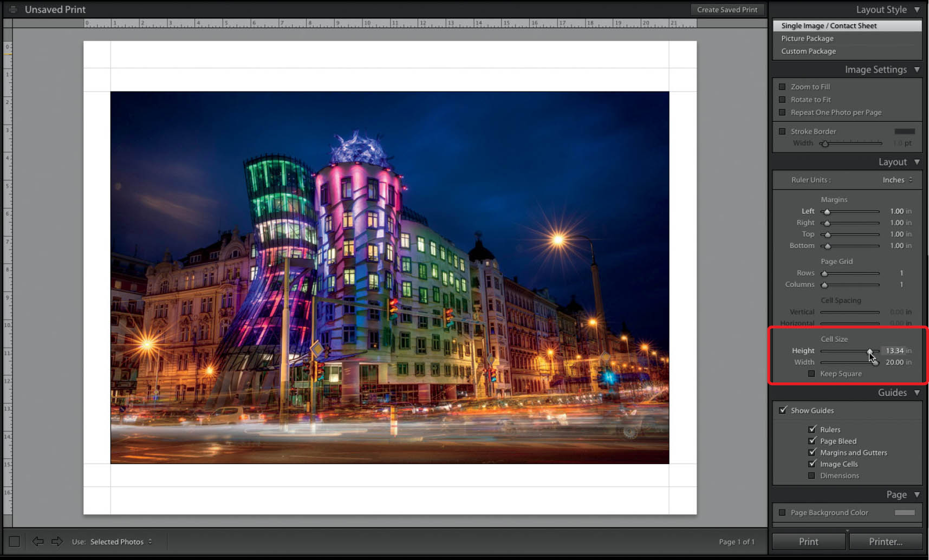This screenshot has height=560, width=929.
Task: Click the Cell Size Width slider
Action: pyautogui.click(x=850, y=362)
